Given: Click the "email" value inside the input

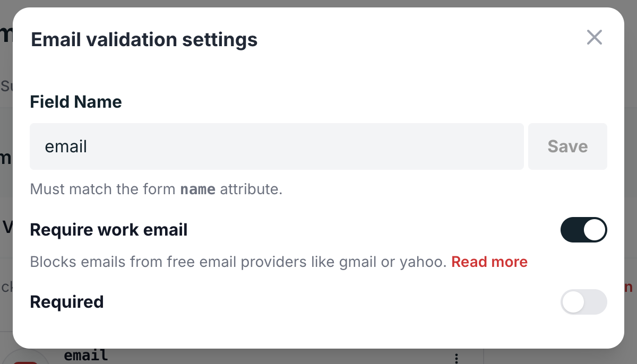Looking at the screenshot, I should (66, 146).
